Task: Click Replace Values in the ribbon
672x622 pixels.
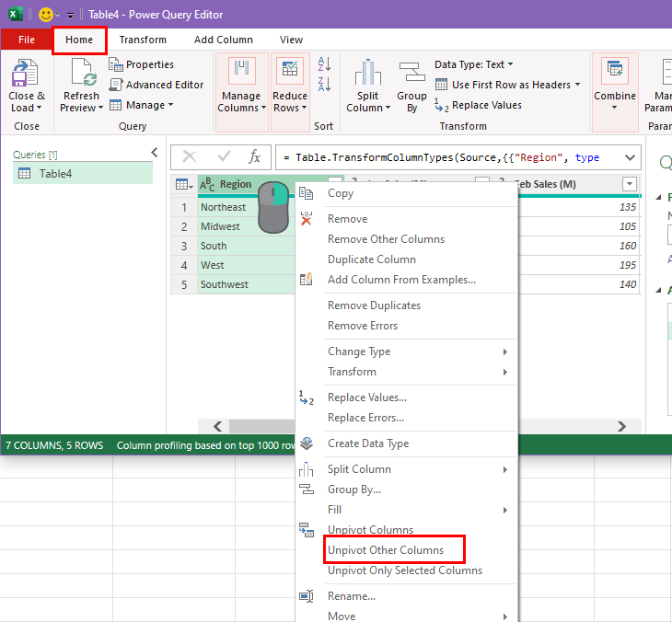Action: click(479, 105)
